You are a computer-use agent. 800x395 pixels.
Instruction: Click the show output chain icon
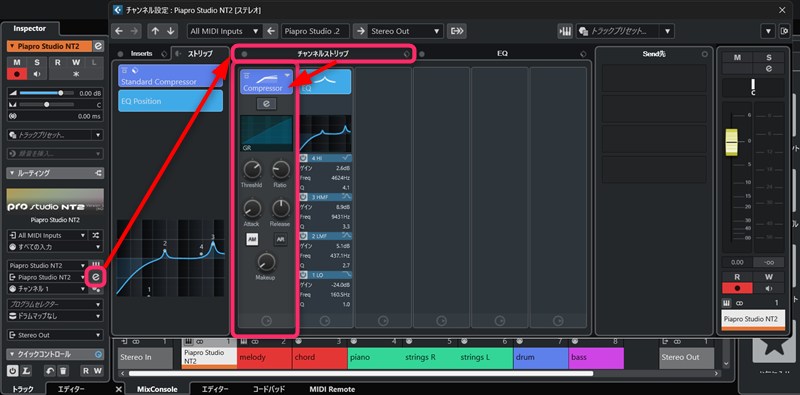(457, 31)
